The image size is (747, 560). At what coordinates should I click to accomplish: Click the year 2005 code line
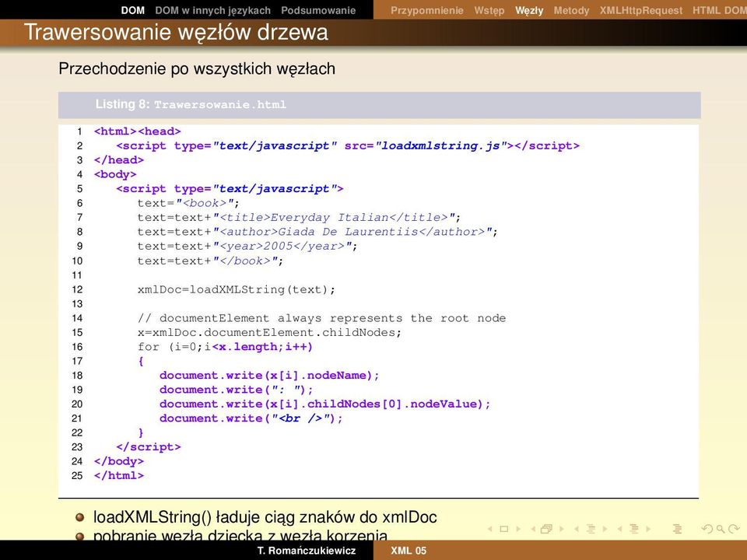tap(247, 247)
